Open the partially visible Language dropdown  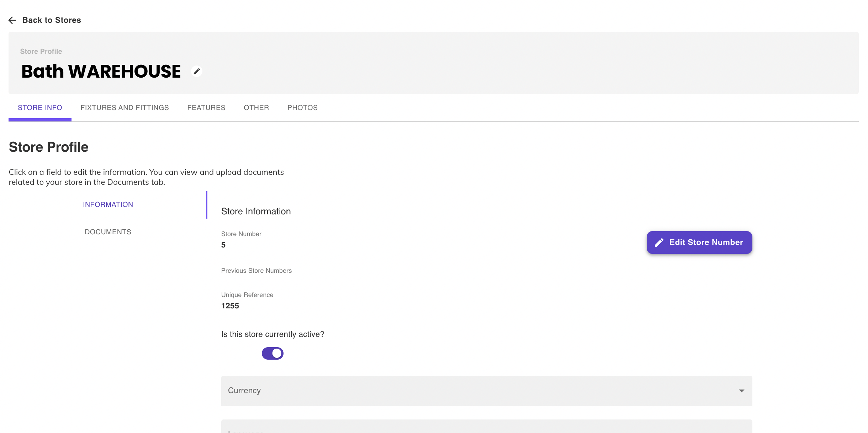click(486, 427)
